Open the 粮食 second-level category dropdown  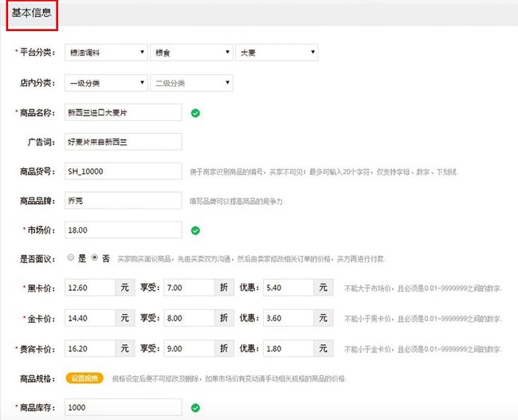pyautogui.click(x=191, y=53)
